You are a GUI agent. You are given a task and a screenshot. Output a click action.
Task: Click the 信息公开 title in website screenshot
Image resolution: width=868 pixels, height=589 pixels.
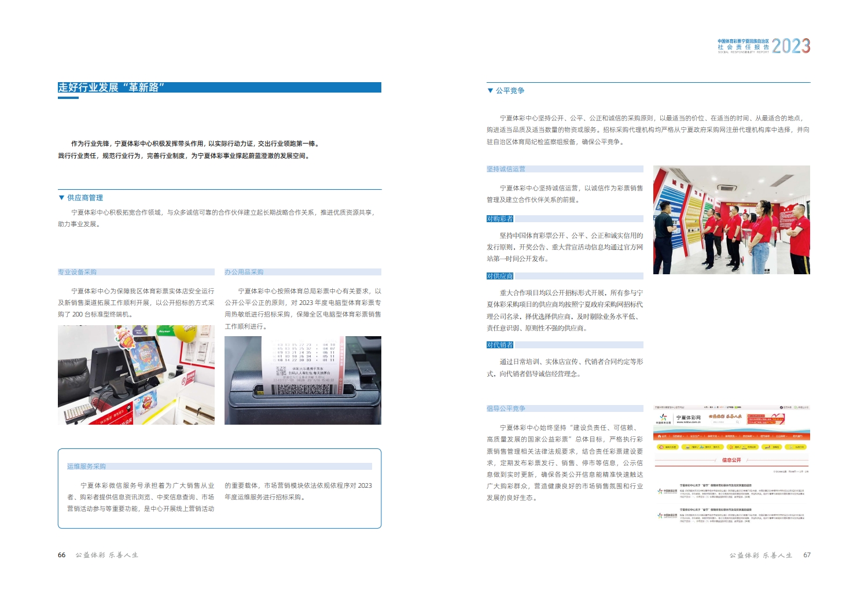[731, 460]
